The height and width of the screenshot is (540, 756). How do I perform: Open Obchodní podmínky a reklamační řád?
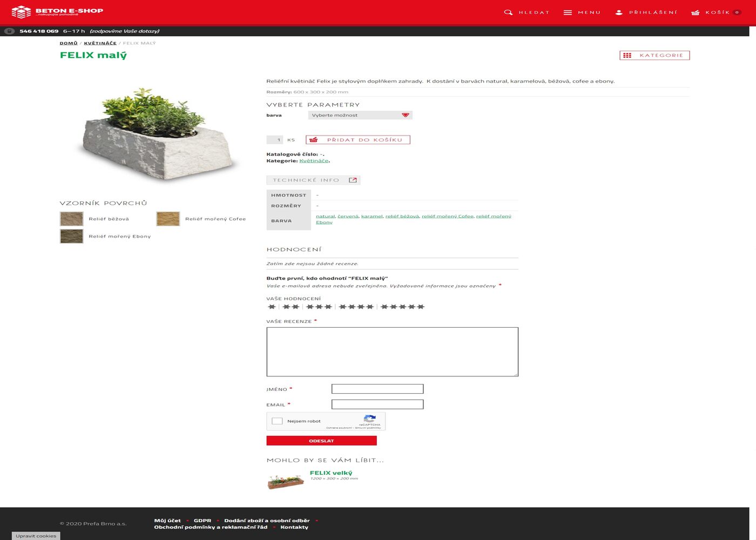[x=211, y=527]
